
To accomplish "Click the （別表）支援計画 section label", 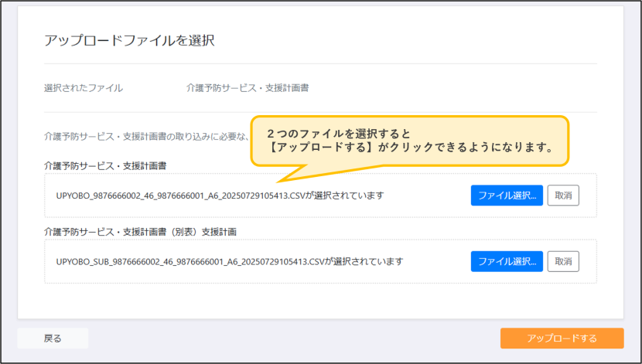I will tap(141, 232).
